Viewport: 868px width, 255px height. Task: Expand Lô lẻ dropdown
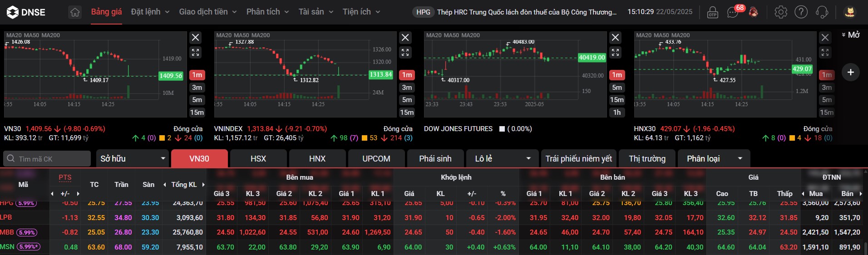click(502, 159)
